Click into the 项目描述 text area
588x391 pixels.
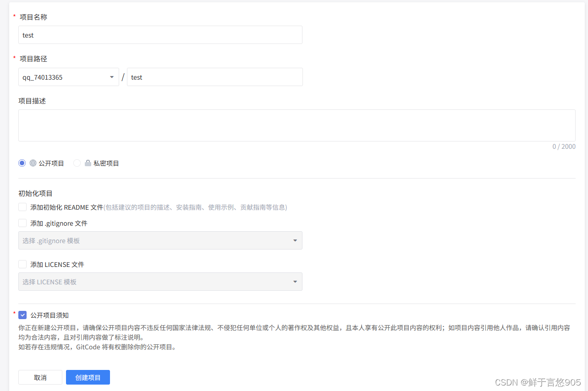(297, 125)
